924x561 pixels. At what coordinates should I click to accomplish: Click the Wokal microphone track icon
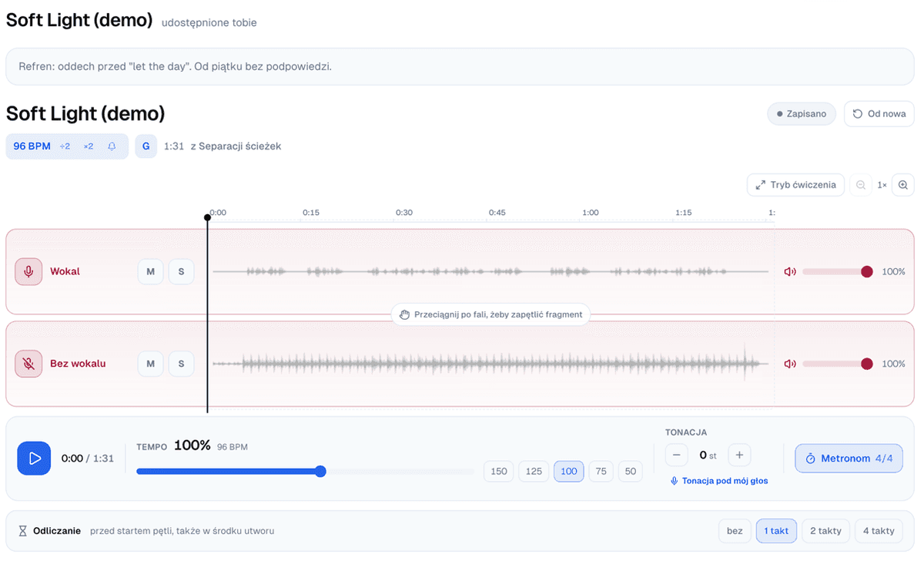tap(28, 271)
